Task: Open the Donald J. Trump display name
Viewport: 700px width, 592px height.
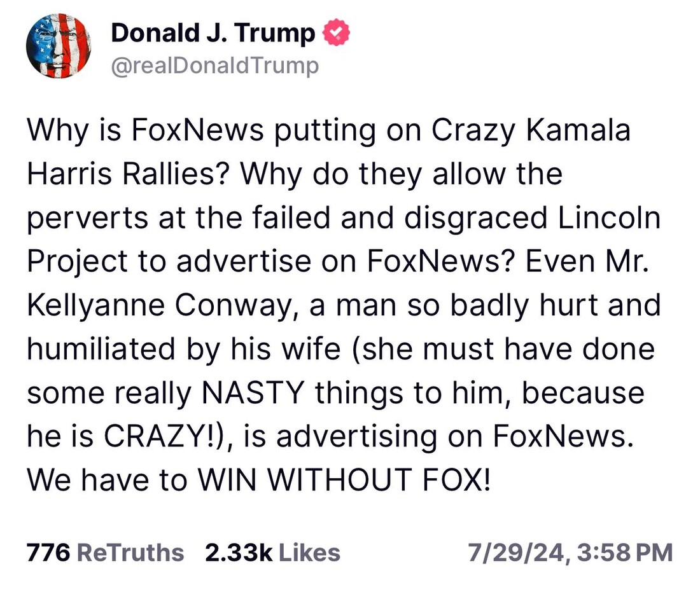Action: click(213, 34)
